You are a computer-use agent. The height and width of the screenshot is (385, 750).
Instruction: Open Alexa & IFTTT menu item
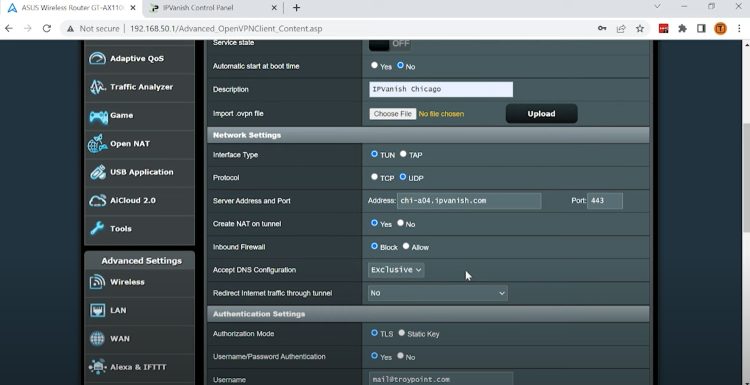pyautogui.click(x=139, y=367)
